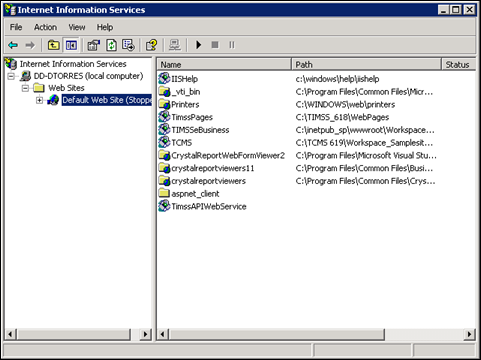Image resolution: width=481 pixels, height=360 pixels.
Task: Click right scroll arrow of tree pane
Action: 145,334
